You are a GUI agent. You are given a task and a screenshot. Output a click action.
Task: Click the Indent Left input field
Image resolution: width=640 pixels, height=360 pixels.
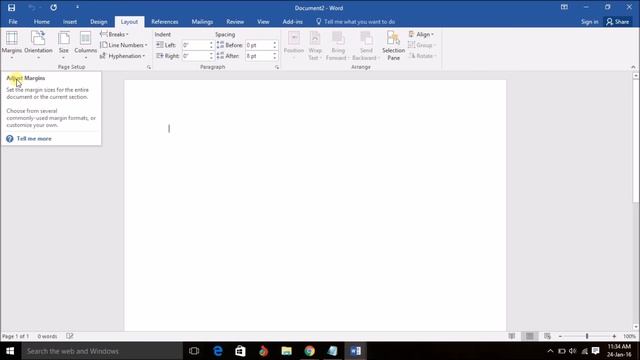pos(195,45)
